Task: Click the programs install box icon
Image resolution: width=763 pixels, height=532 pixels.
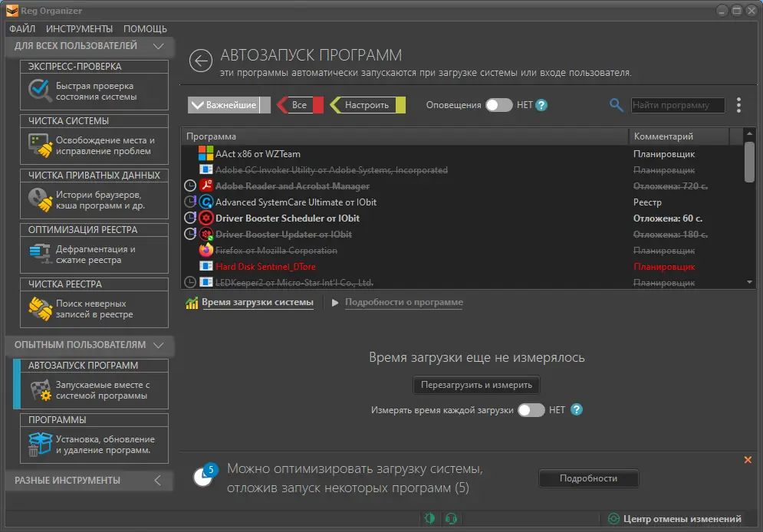Action: (40, 445)
